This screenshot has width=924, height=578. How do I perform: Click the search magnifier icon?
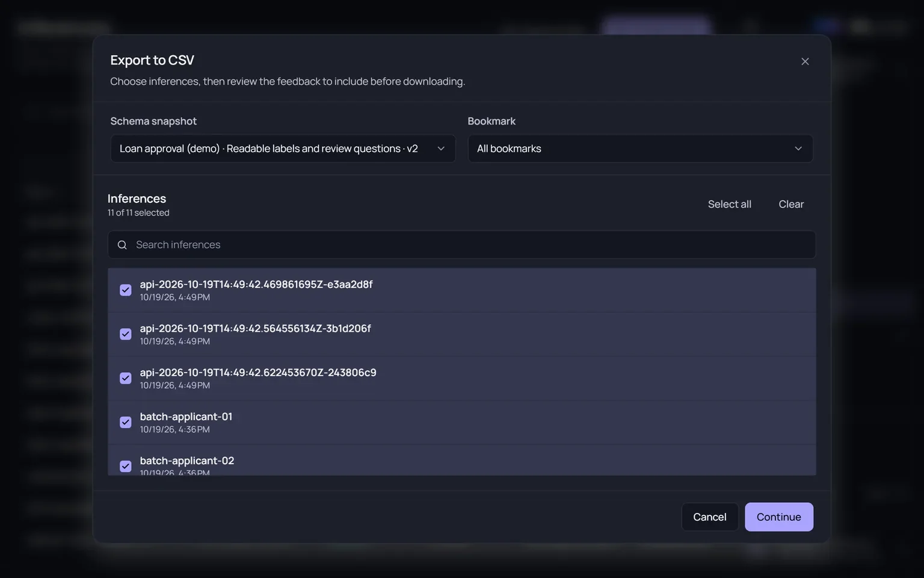(x=122, y=245)
